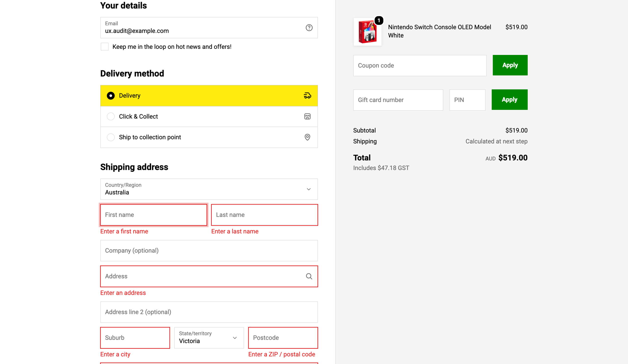Apply the coupon code
The image size is (628, 364).
pyautogui.click(x=510, y=65)
